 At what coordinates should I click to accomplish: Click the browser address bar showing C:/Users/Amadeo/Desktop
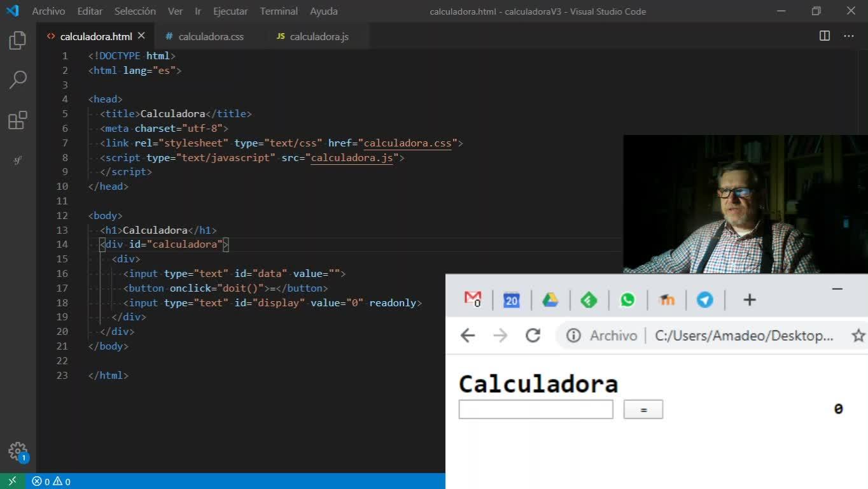click(744, 336)
